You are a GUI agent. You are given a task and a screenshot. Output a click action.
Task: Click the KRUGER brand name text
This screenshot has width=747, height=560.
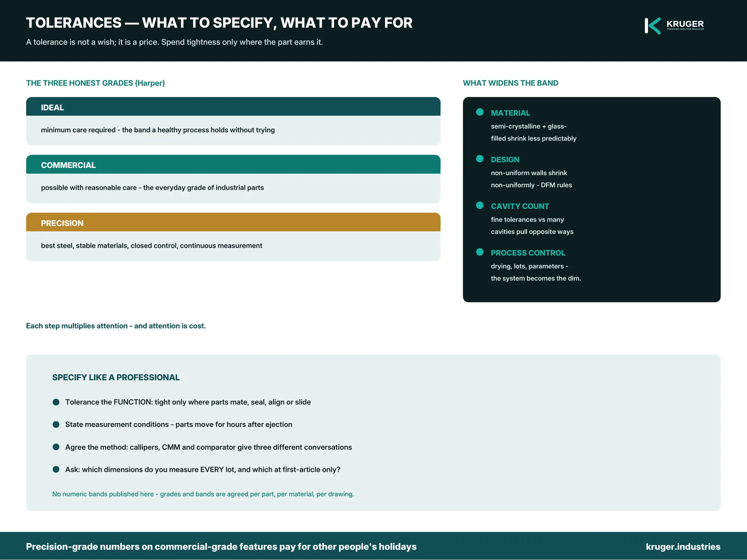point(685,24)
